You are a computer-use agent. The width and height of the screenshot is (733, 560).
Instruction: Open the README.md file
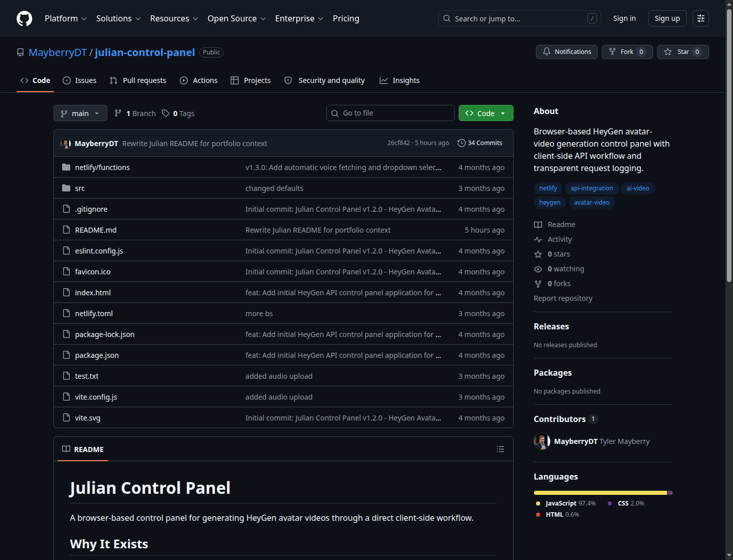[96, 230]
